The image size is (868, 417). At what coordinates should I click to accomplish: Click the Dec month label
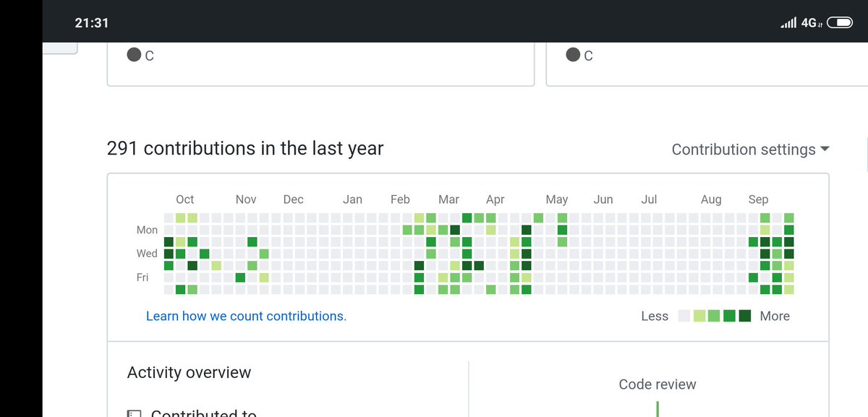293,199
